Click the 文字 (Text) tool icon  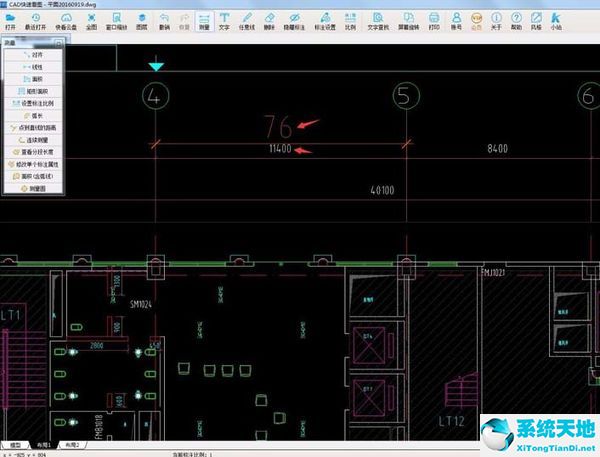[223, 22]
